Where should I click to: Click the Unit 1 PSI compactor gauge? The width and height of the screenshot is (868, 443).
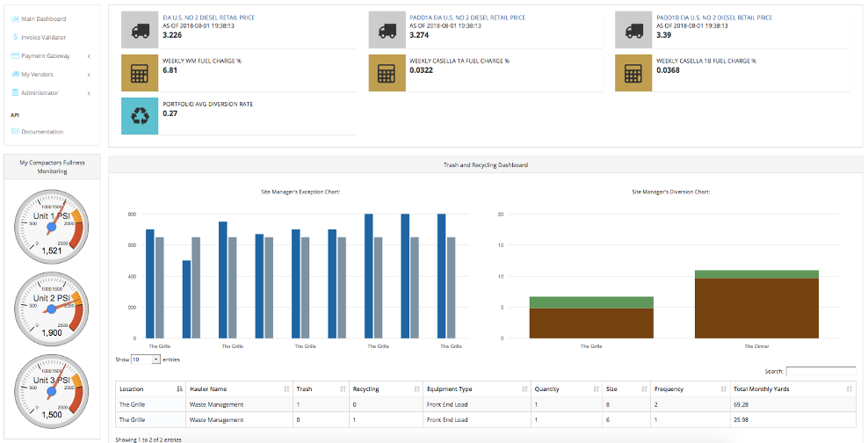coord(52,224)
